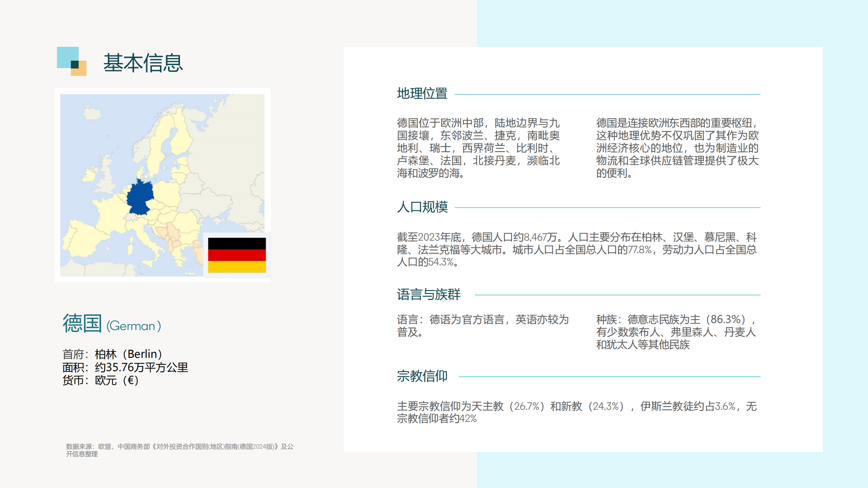Click the paragraph starting 德国是连接欧洲东西部
Viewport: 868px width, 488px height.
677,148
